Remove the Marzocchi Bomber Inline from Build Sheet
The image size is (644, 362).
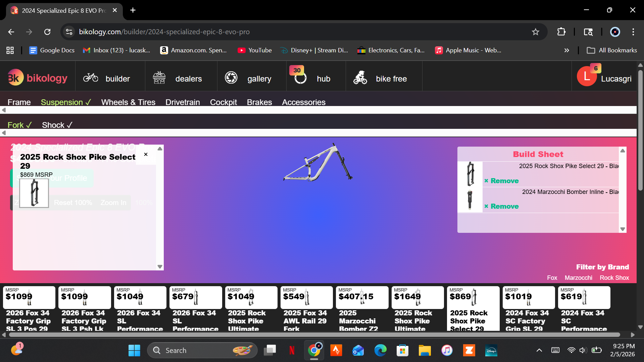tap(501, 206)
